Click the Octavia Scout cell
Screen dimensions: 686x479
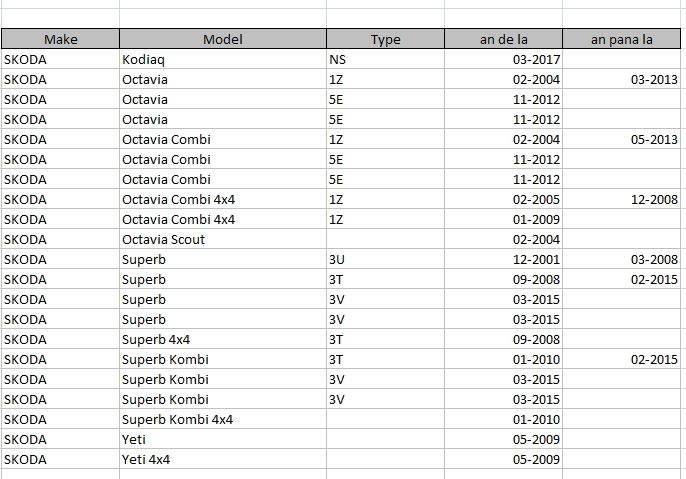(222, 239)
